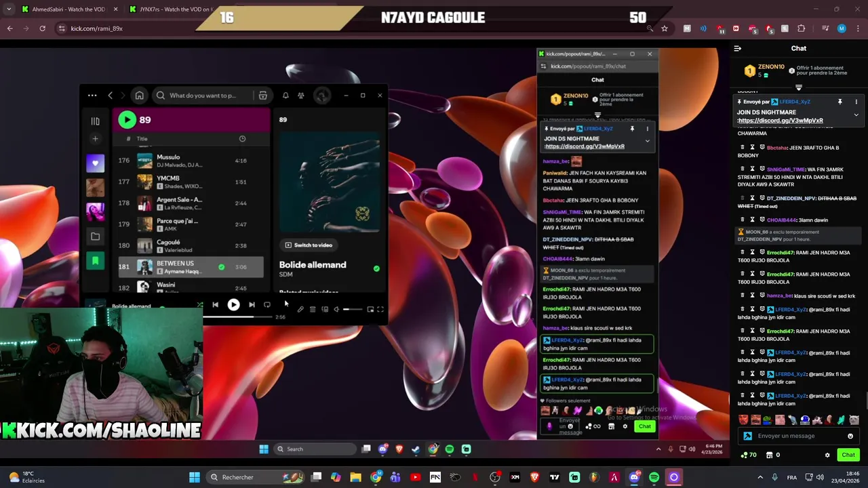Viewport: 868px width, 488px height.
Task: Open ZENON10 top gifter entry
Action: point(764,70)
